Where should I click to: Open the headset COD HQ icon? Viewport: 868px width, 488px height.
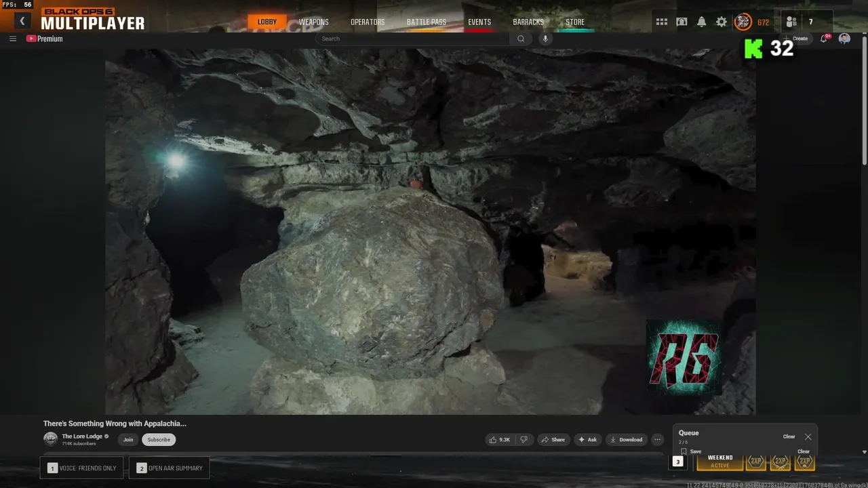click(x=682, y=22)
